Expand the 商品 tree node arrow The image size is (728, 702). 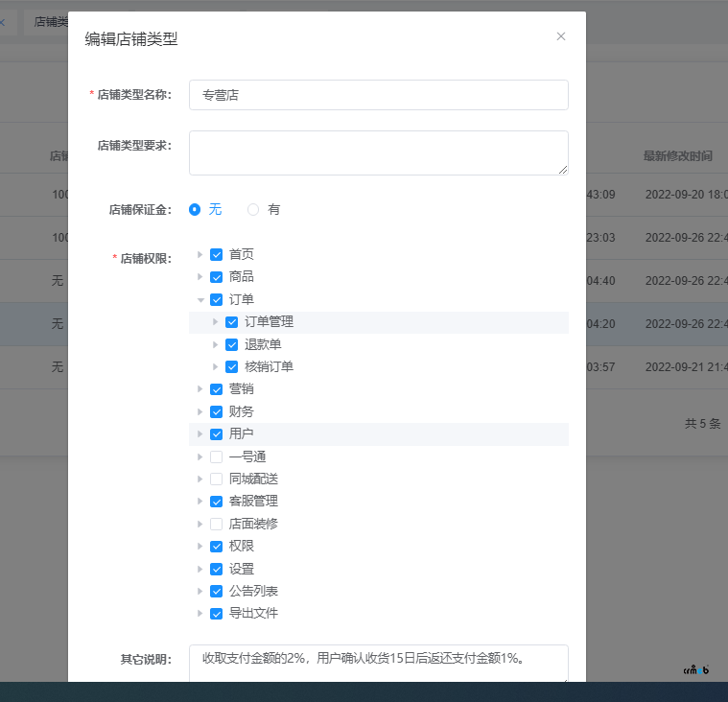[200, 276]
